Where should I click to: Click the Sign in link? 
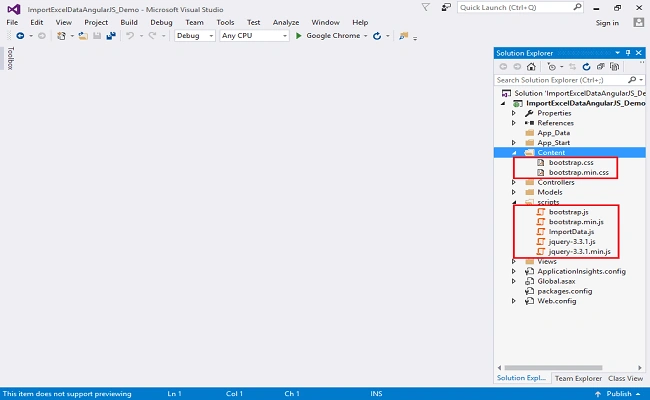tap(607, 23)
